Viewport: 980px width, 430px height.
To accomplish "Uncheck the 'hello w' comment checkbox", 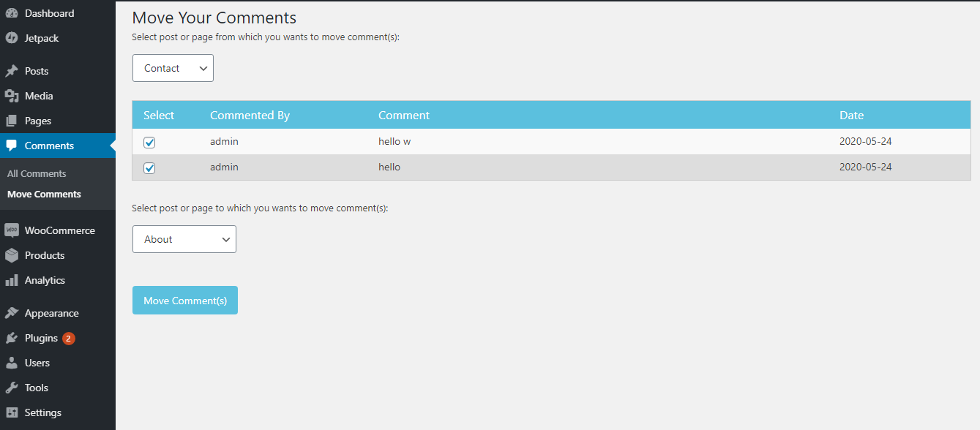I will point(149,143).
